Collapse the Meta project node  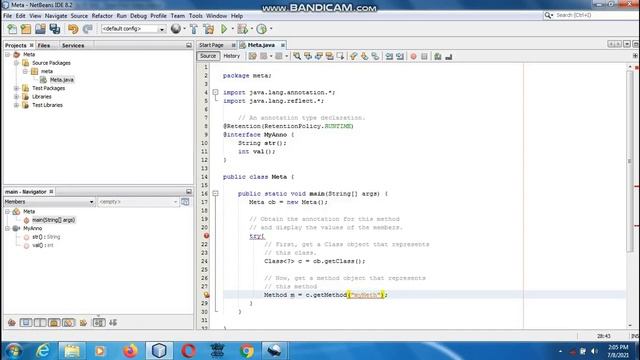7,54
